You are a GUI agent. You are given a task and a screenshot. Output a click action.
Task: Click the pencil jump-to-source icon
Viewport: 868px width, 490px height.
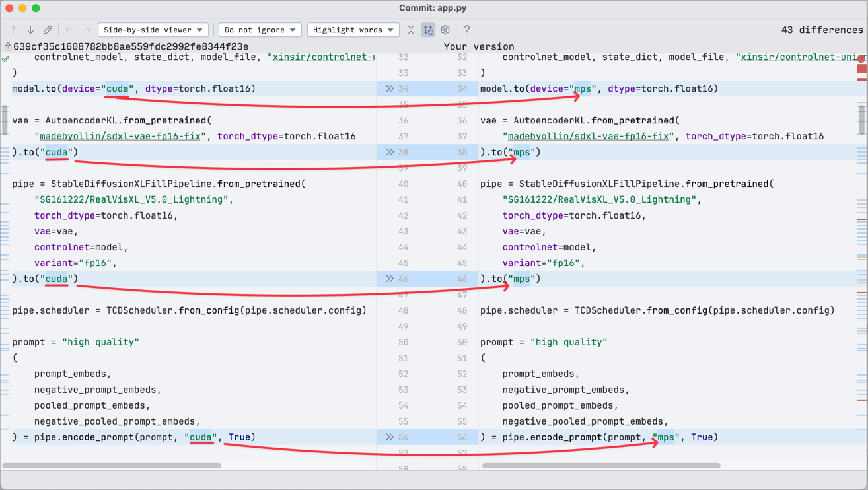(48, 30)
